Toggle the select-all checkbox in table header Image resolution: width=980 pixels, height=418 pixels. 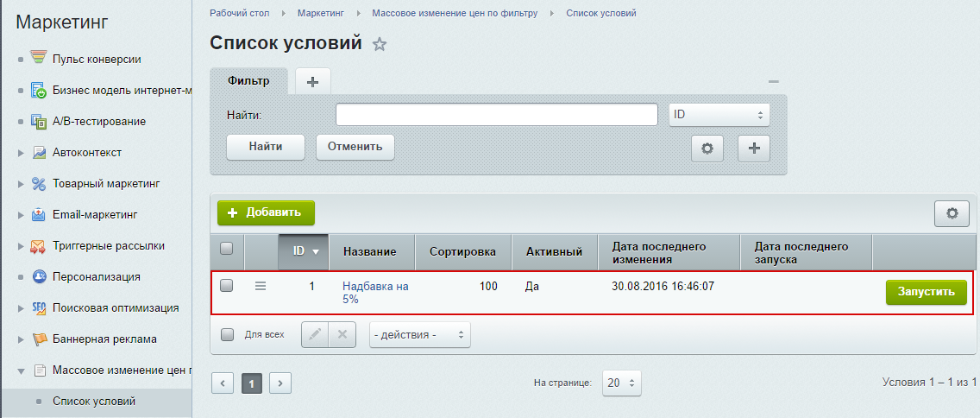[x=227, y=249]
